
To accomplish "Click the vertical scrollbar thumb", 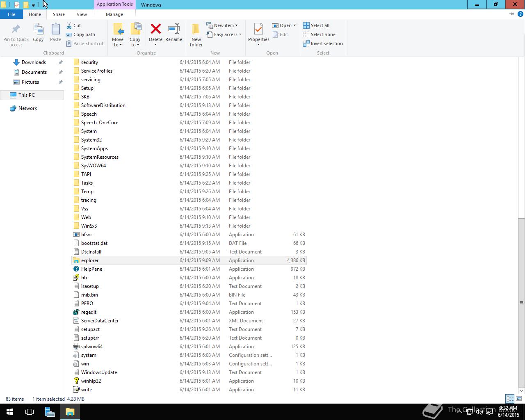I will point(521,302).
